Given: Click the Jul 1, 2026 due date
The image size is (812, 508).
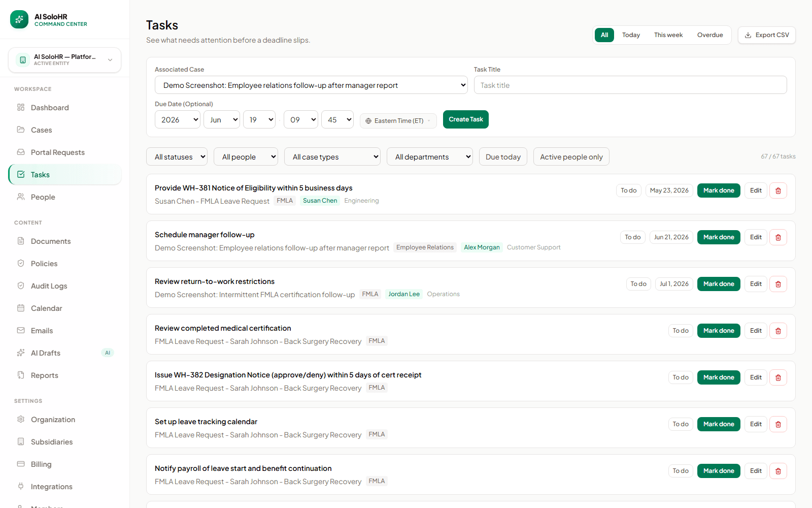Looking at the screenshot, I should click(674, 284).
